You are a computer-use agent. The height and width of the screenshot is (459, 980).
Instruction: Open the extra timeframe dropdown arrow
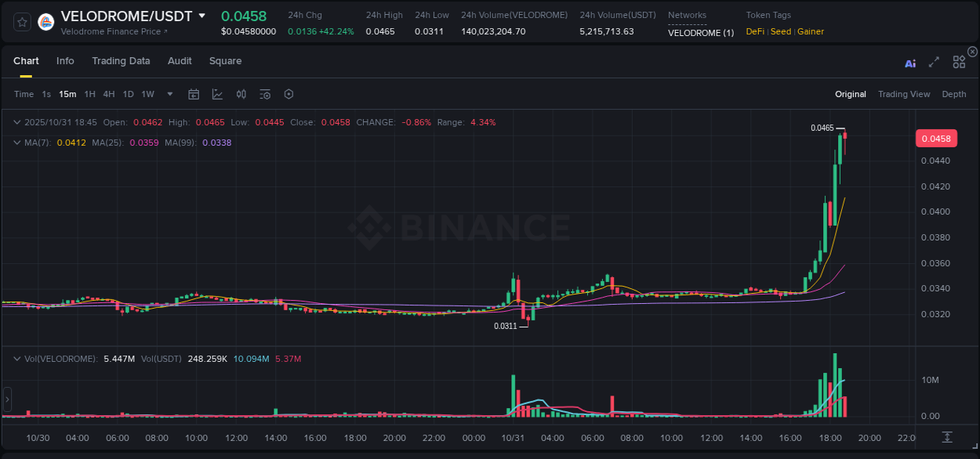169,94
